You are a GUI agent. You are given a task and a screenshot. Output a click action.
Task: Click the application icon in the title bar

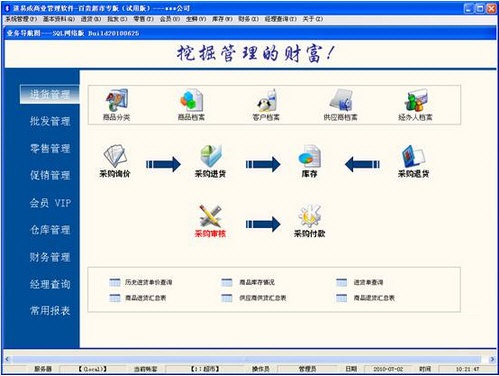(8, 8)
